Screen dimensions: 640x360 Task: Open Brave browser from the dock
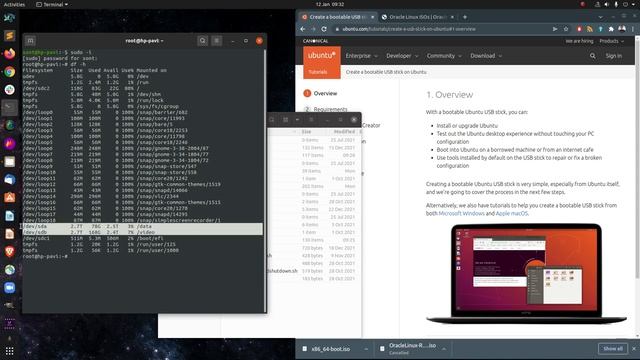[x=9, y=251]
